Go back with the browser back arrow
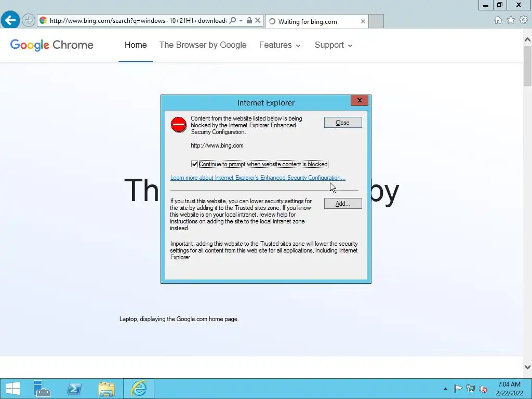Image resolution: width=532 pixels, height=399 pixels. 10,20
